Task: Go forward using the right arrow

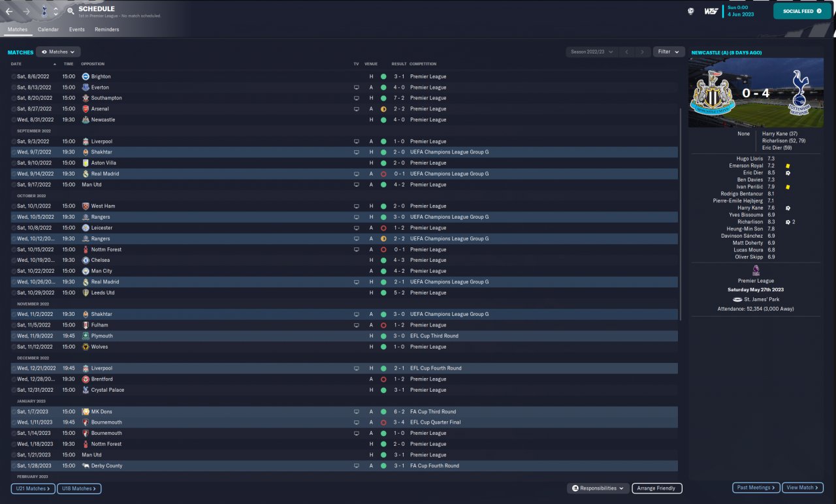Action: pos(26,12)
